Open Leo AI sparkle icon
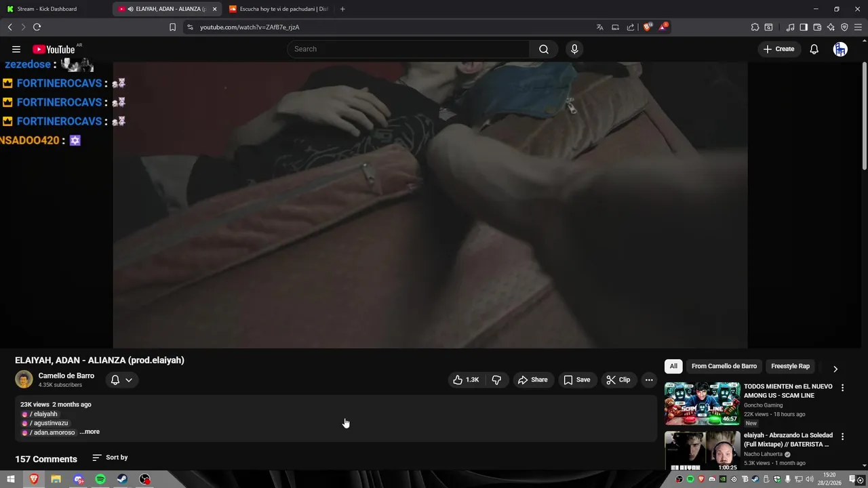Image resolution: width=868 pixels, height=488 pixels. click(831, 27)
